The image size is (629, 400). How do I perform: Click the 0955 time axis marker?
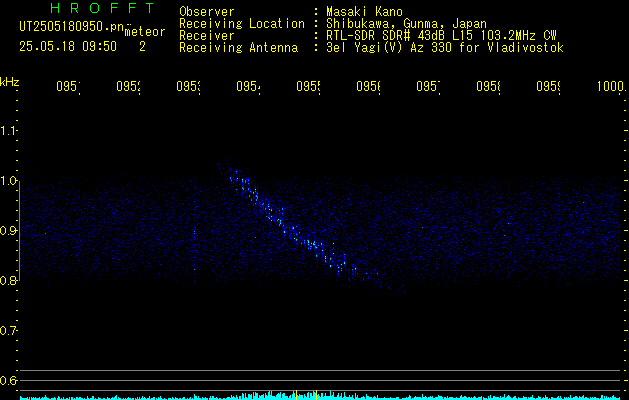click(x=308, y=87)
